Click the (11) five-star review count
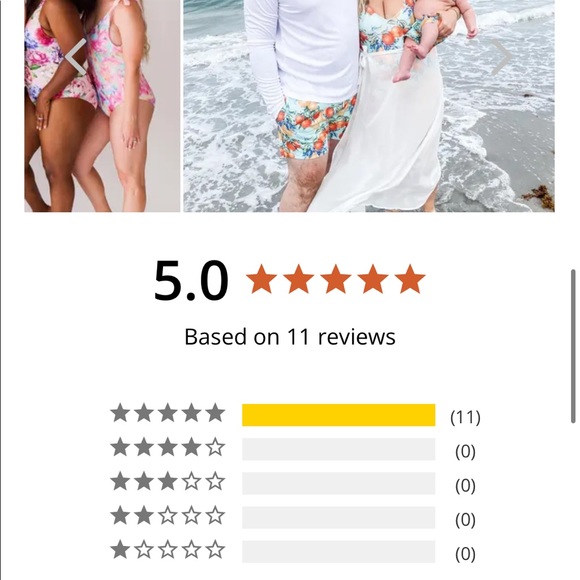This screenshot has height=580, width=580. (465, 417)
